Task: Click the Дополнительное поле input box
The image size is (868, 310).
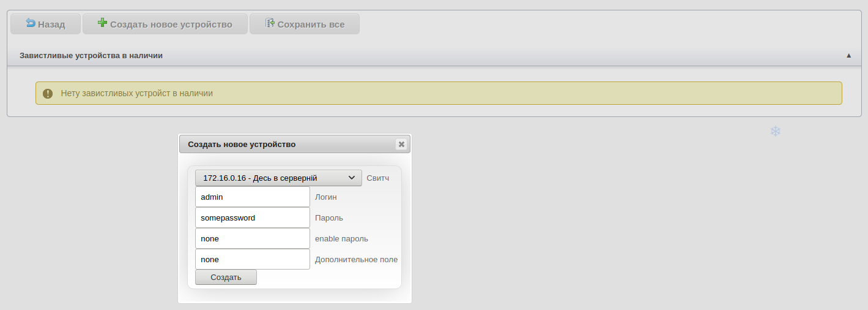Action: click(252, 260)
